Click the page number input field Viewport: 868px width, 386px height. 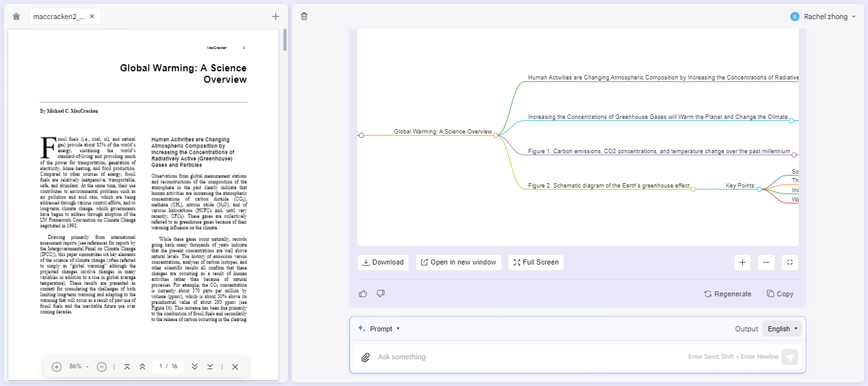(168, 366)
